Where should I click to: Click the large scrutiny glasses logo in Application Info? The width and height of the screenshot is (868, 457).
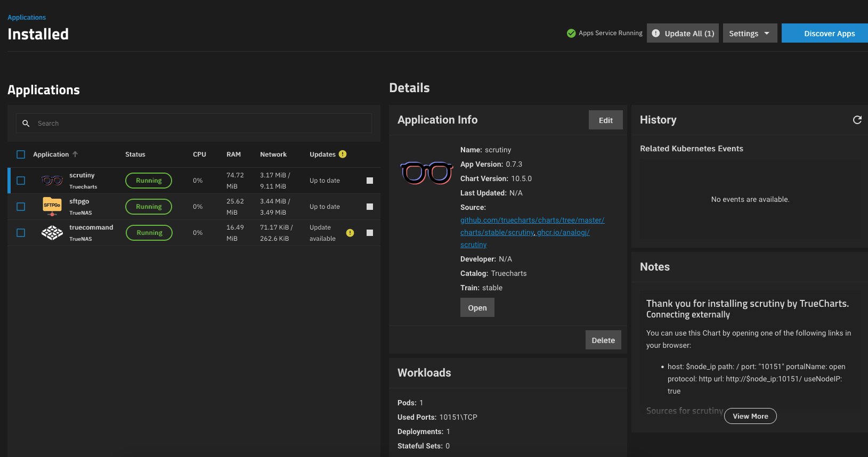pos(426,173)
